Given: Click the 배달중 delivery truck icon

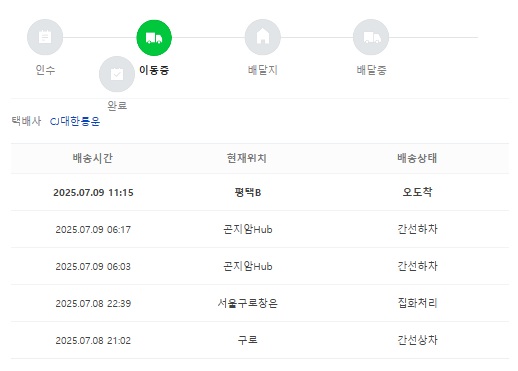Looking at the screenshot, I should [371, 37].
